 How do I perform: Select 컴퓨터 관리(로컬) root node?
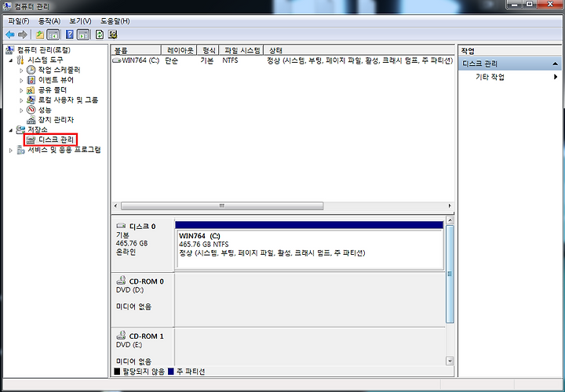point(44,50)
